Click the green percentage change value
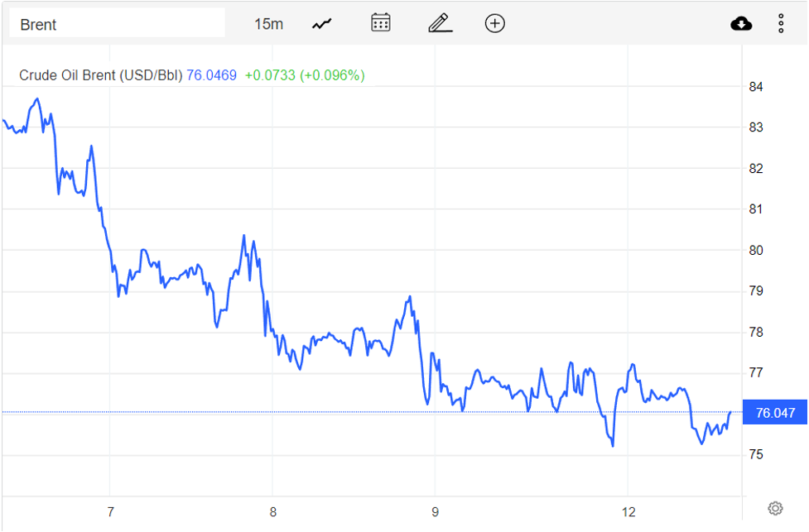The height and width of the screenshot is (532, 809). 305,74
